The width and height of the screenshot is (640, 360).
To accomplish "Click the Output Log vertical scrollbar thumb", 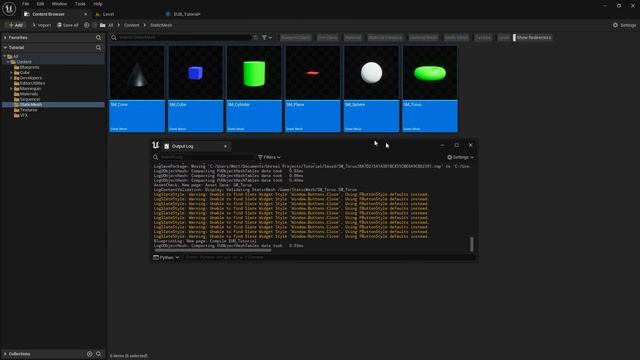I will coord(472,244).
